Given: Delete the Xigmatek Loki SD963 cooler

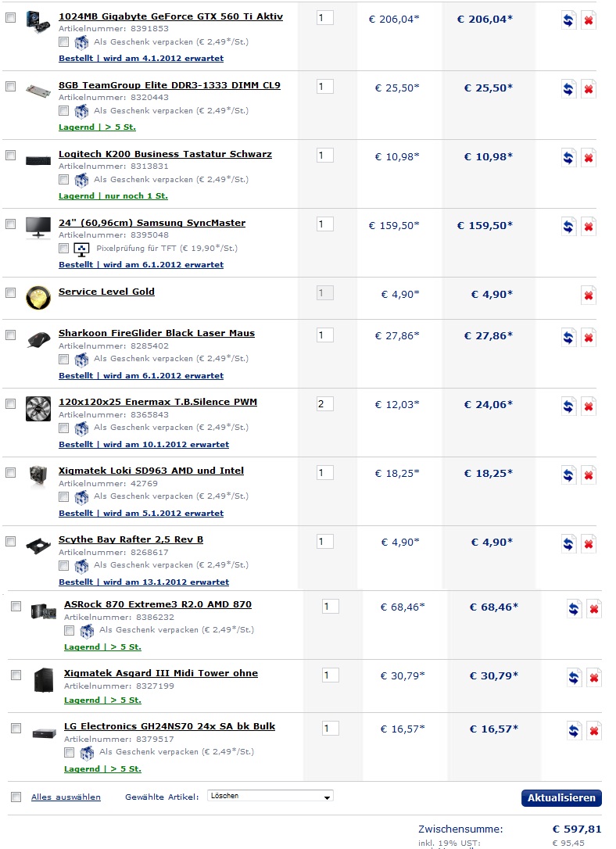Looking at the screenshot, I should 589,475.
